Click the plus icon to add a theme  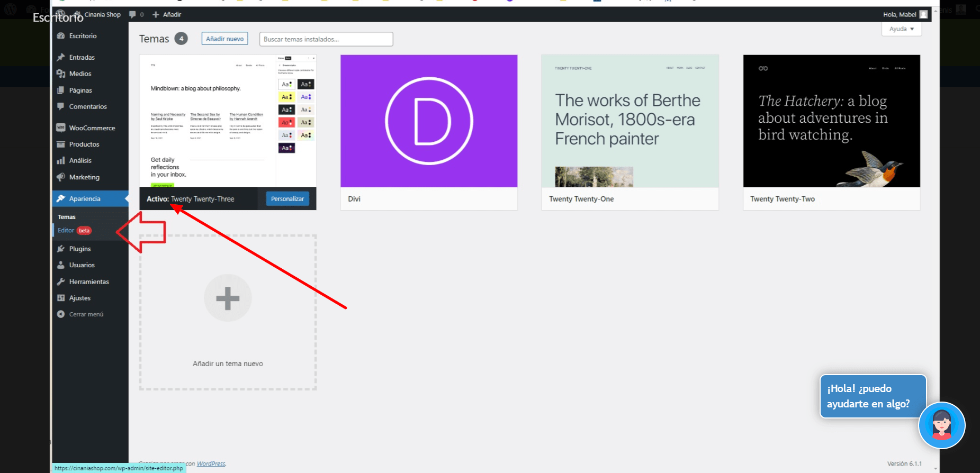click(x=228, y=298)
